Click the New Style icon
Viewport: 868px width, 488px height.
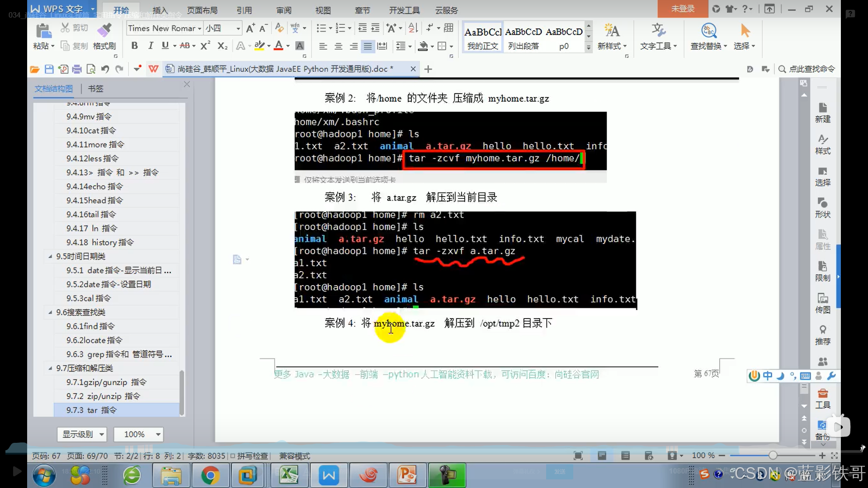(x=612, y=31)
